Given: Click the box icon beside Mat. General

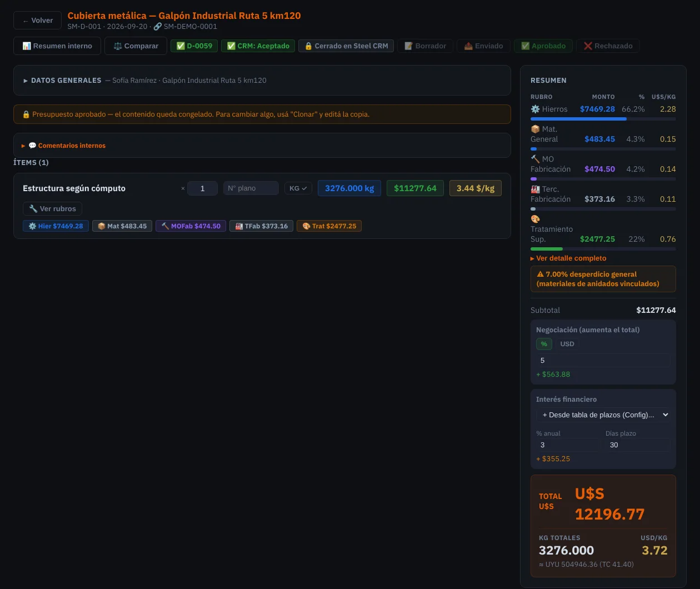Looking at the screenshot, I should pos(535,129).
